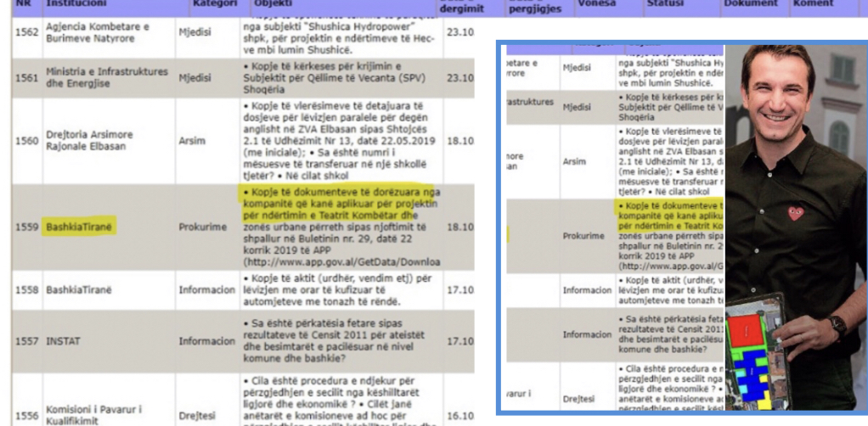Click the Prokurime category in row 1559
The height and width of the screenshot is (426, 868).
(x=203, y=227)
